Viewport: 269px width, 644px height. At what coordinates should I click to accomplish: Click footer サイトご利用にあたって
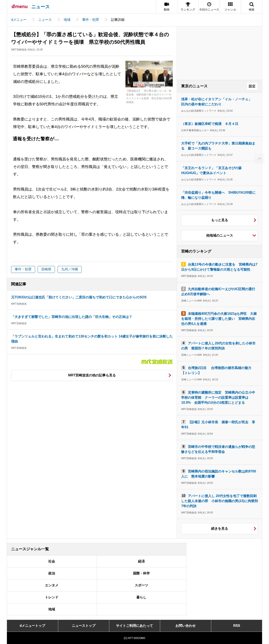(134, 625)
